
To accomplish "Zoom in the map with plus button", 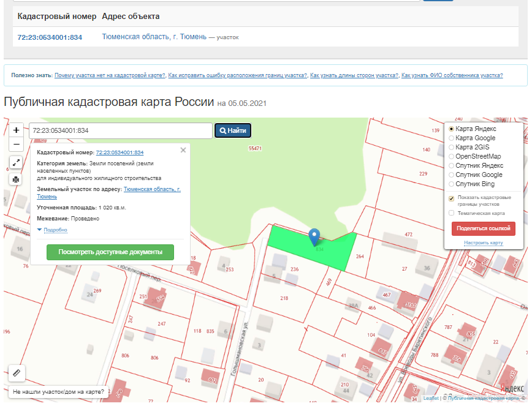I will (16, 130).
